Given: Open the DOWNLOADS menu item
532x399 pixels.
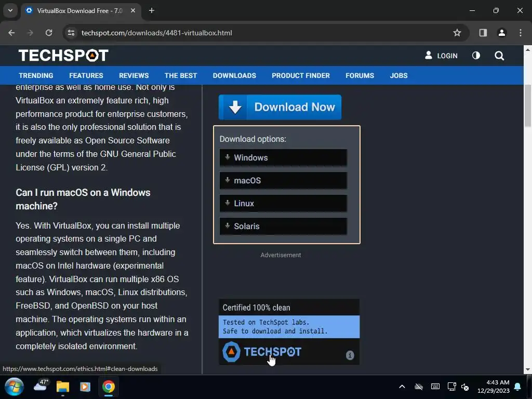Looking at the screenshot, I should pyautogui.click(x=234, y=76).
